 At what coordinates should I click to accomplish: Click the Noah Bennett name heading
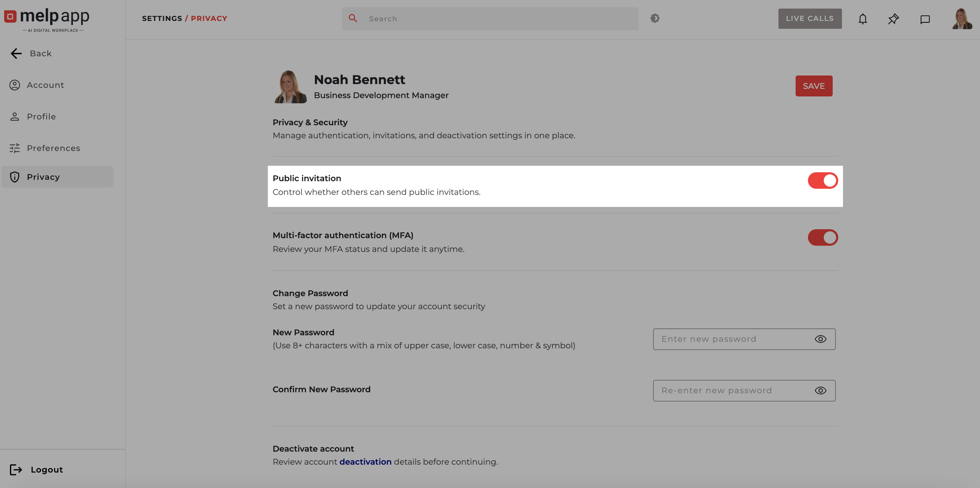(x=359, y=80)
